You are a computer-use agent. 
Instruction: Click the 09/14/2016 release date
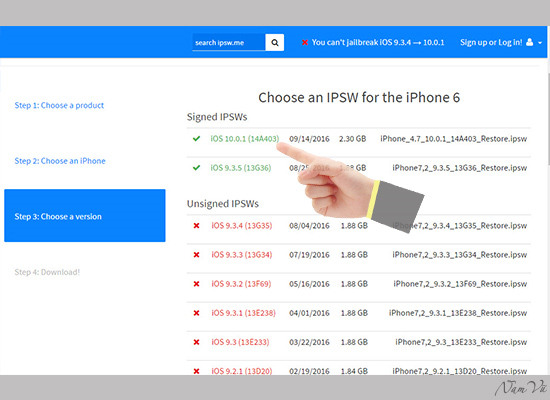[x=309, y=139]
